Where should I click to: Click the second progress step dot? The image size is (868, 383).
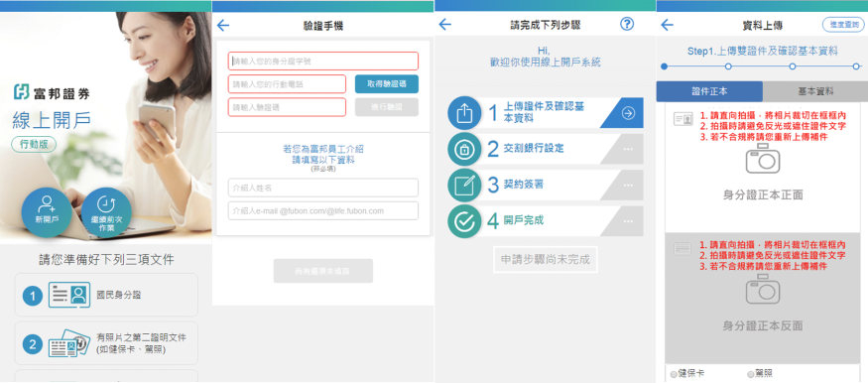(728, 66)
